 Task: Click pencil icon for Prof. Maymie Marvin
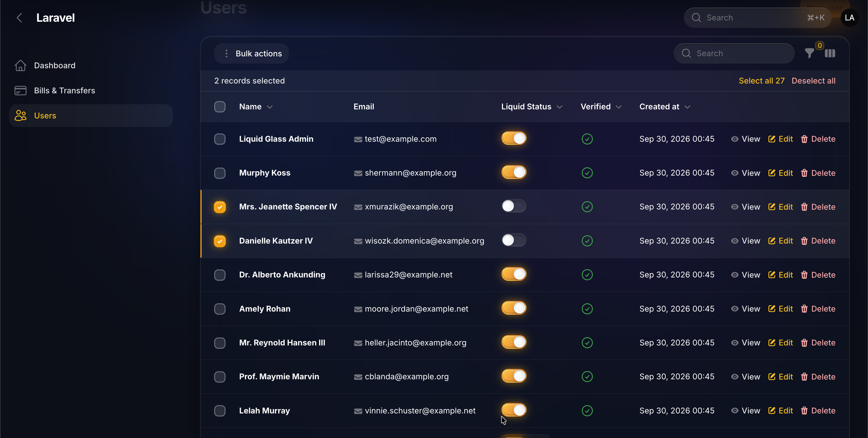point(772,377)
